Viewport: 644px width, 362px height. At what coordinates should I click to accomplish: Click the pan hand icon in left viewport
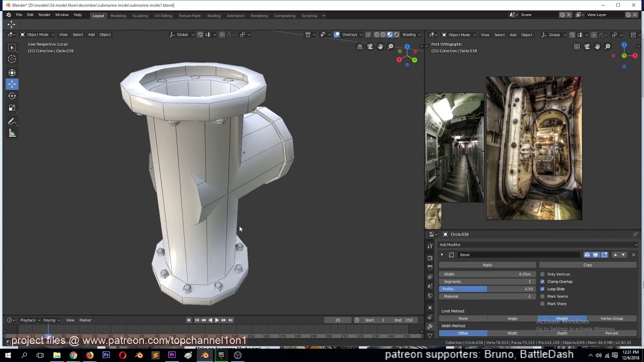380,47
